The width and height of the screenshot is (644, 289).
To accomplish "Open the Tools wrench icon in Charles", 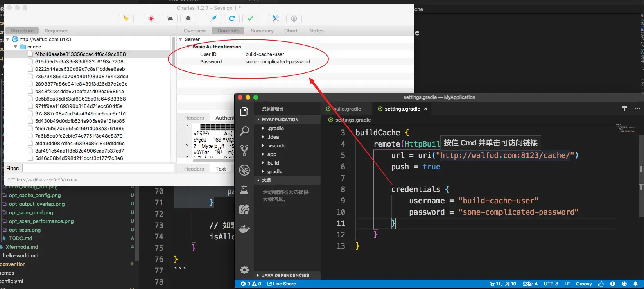I will [x=275, y=18].
